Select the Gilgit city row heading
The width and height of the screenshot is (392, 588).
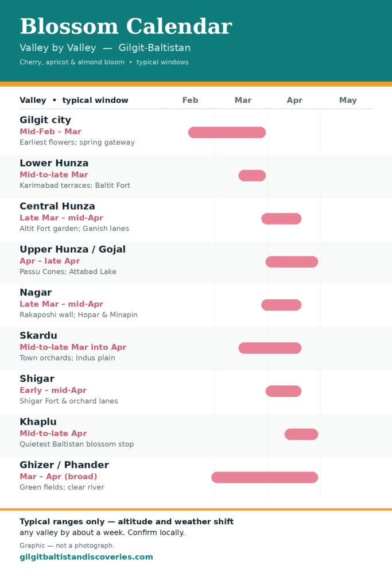click(45, 120)
